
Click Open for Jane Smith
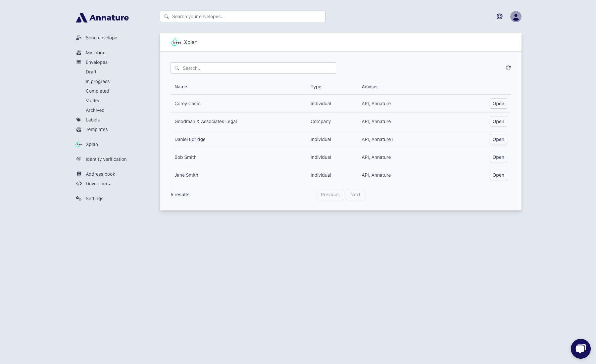coord(498,175)
